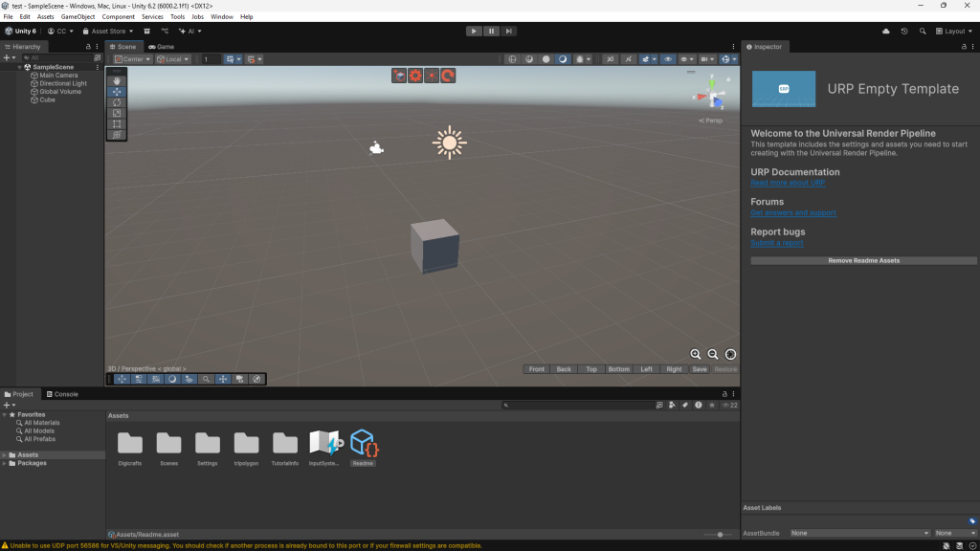
Task: Select the Rect transform tool
Action: [117, 123]
